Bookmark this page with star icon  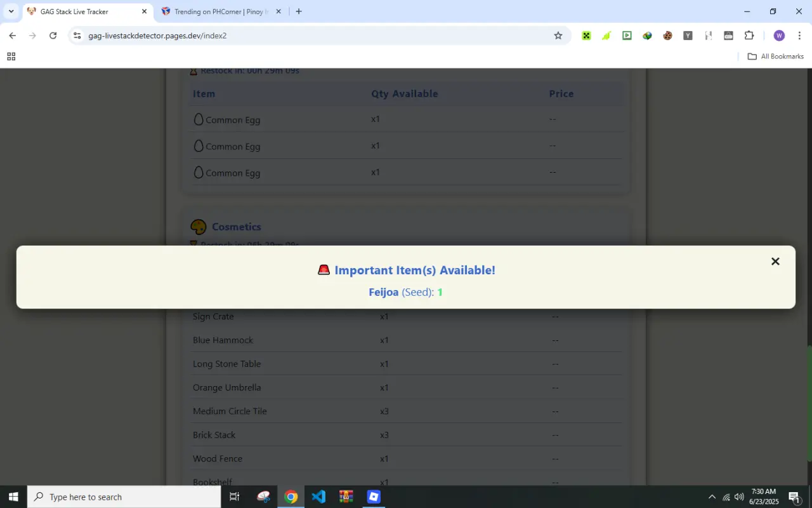pos(558,36)
